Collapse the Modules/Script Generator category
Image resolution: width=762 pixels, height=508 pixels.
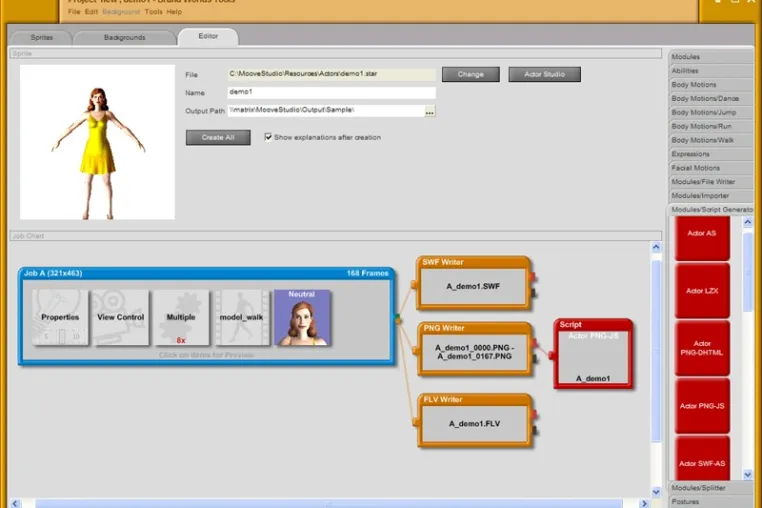pyautogui.click(x=711, y=210)
